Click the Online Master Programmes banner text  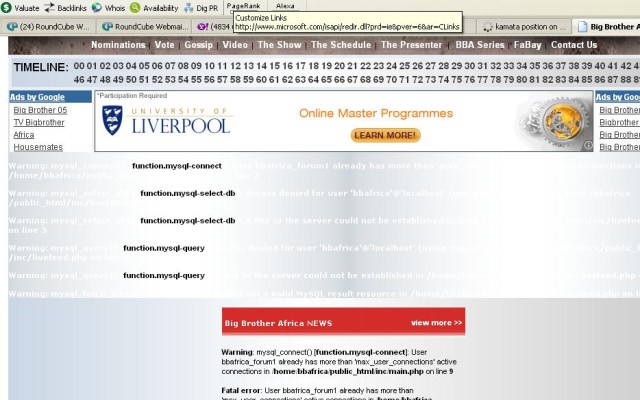376,113
